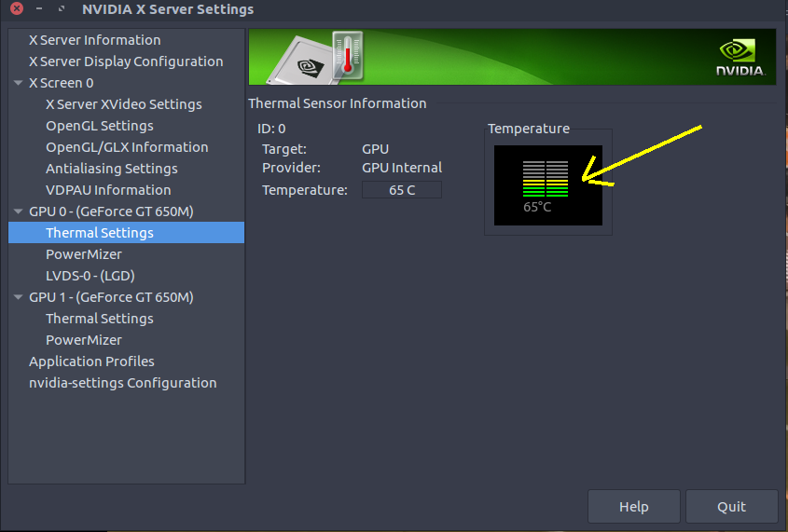Collapse the GPU 1 tree node arrow
This screenshot has height=532, width=788.
tap(18, 297)
